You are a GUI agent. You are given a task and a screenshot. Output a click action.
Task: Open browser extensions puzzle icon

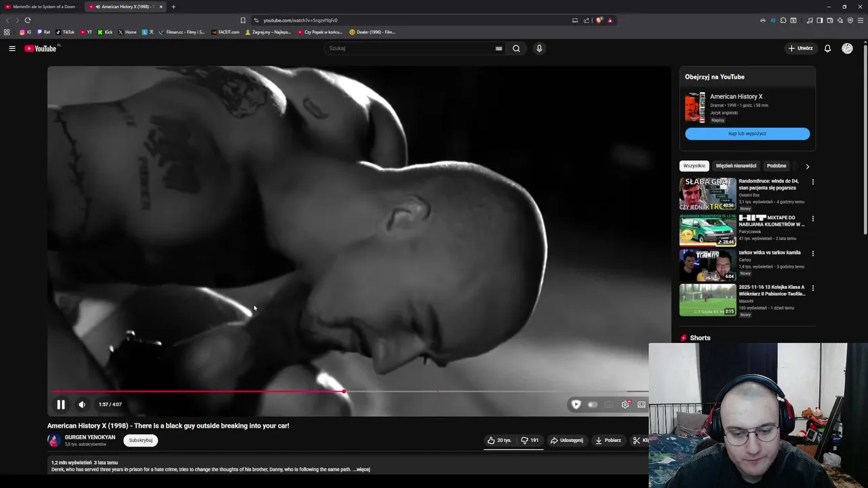(783, 20)
